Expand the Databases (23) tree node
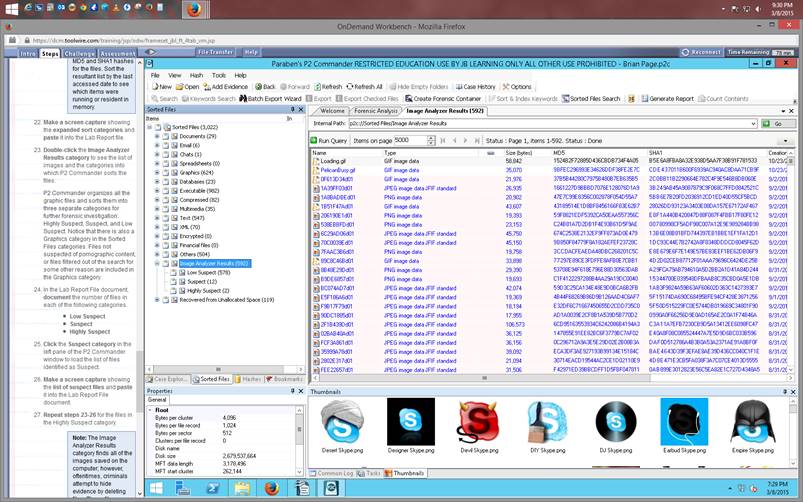This screenshot has width=803, height=502. pos(157,182)
